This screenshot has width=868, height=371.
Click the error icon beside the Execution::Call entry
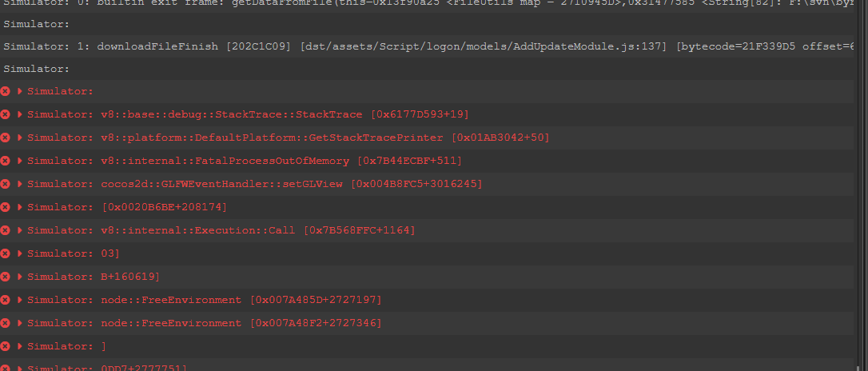coord(6,231)
